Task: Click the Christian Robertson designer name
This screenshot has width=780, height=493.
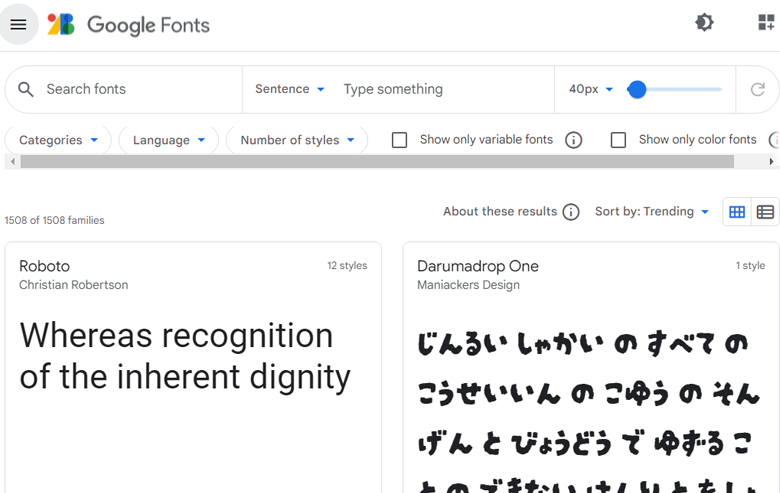Action: tap(74, 285)
